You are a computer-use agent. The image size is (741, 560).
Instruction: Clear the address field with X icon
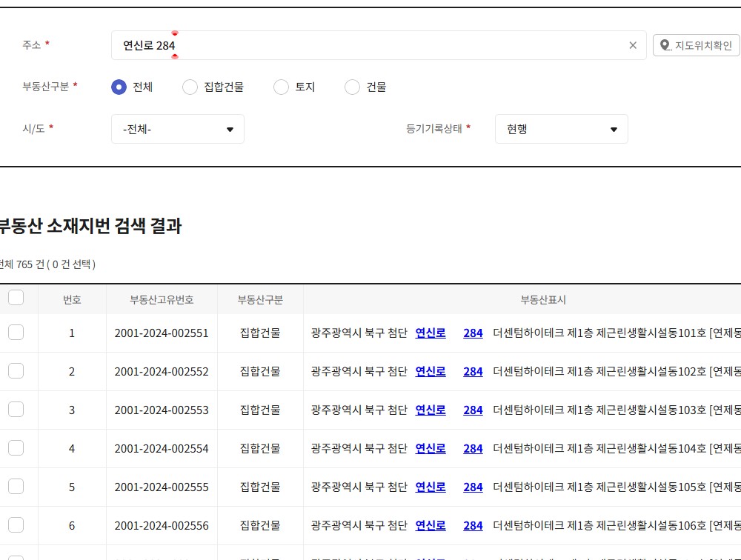click(x=633, y=45)
